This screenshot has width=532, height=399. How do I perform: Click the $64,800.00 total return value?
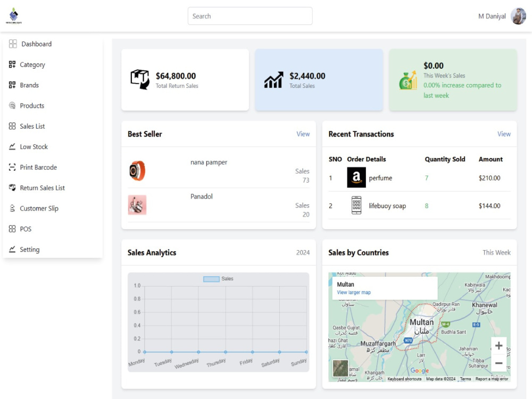[x=176, y=76]
